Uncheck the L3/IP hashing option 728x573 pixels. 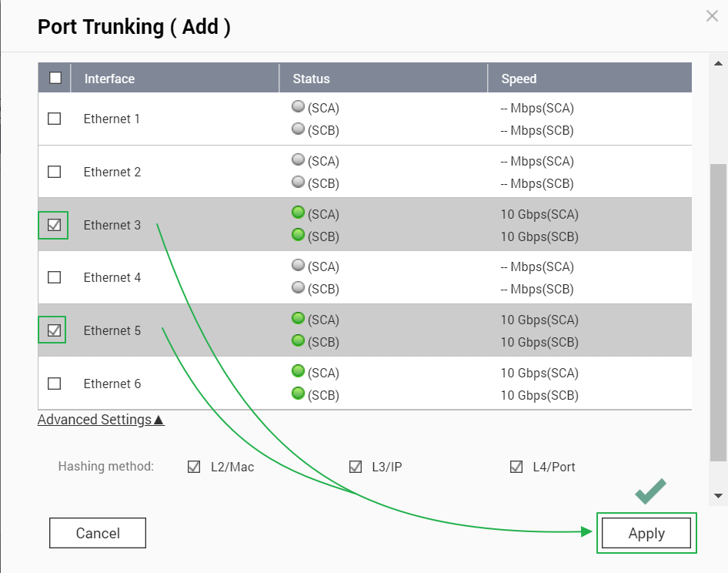356,467
